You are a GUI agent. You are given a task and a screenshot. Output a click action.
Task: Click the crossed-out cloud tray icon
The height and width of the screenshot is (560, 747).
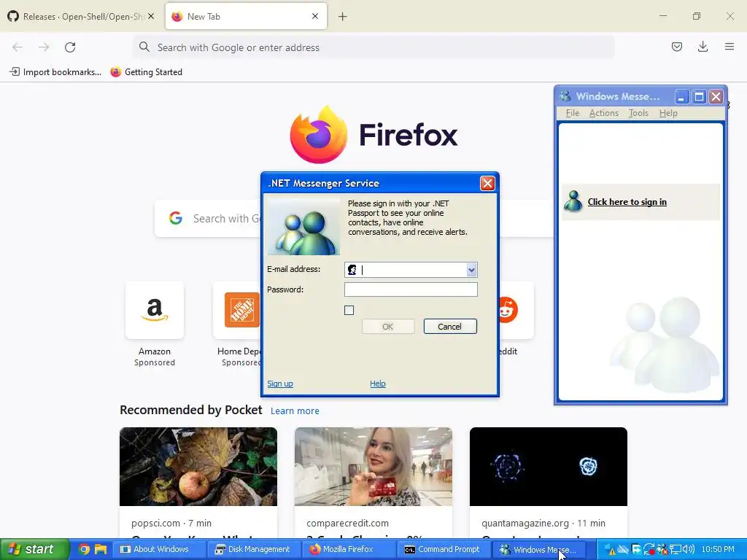click(x=623, y=549)
